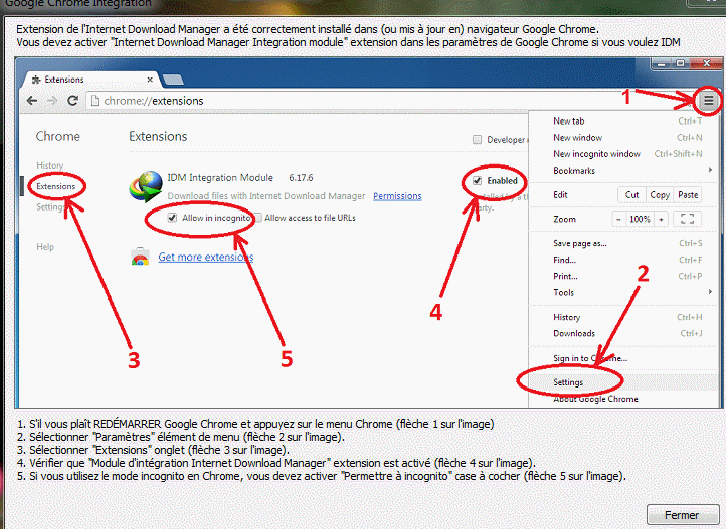Click the IDM Integration Module title text
The image size is (726, 529).
[220, 178]
